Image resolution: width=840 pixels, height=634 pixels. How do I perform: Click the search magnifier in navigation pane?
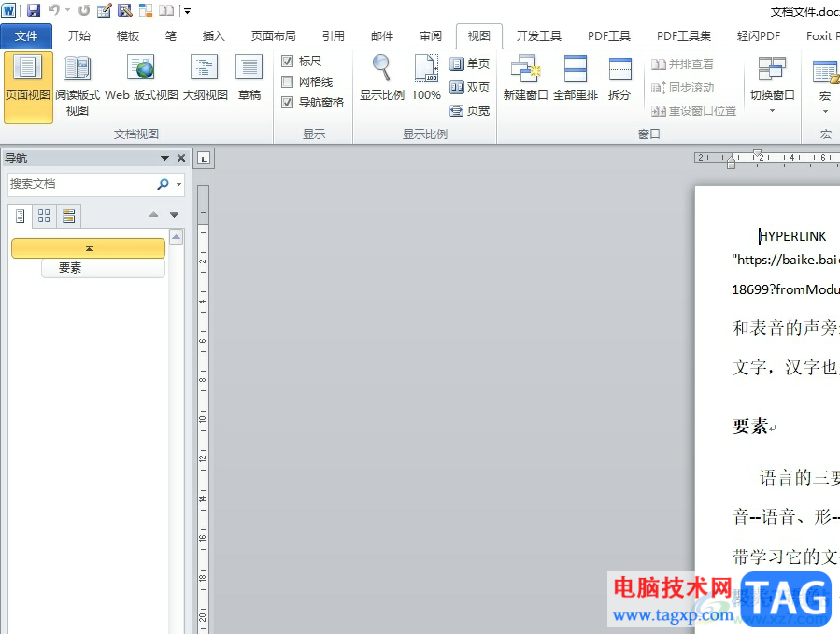163,184
